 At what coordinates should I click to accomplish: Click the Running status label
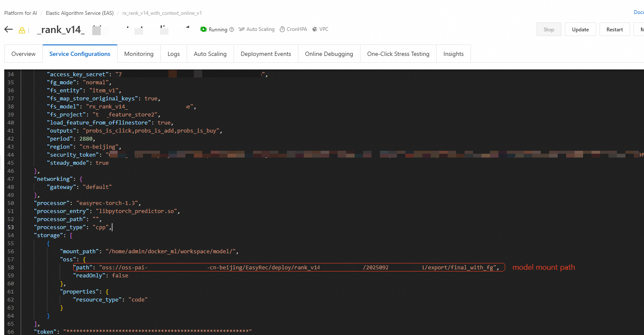pyautogui.click(x=218, y=30)
